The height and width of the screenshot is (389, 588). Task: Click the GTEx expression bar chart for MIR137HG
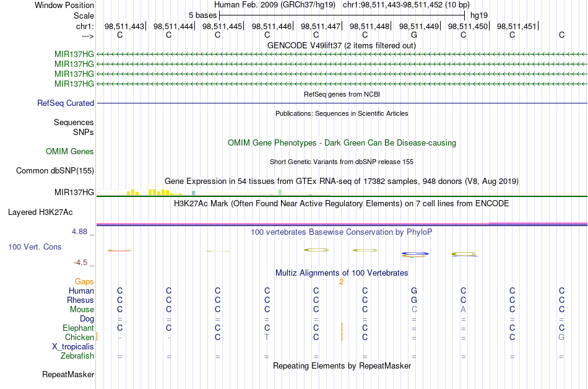pyautogui.click(x=213, y=192)
